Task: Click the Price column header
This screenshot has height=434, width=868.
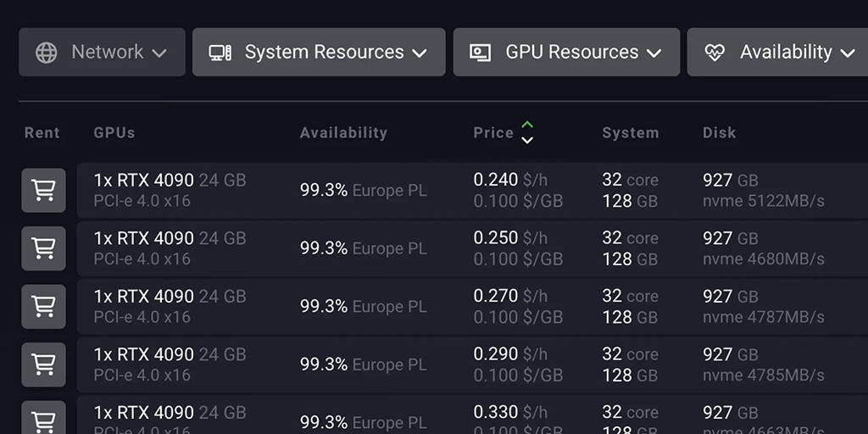Action: coord(493,132)
